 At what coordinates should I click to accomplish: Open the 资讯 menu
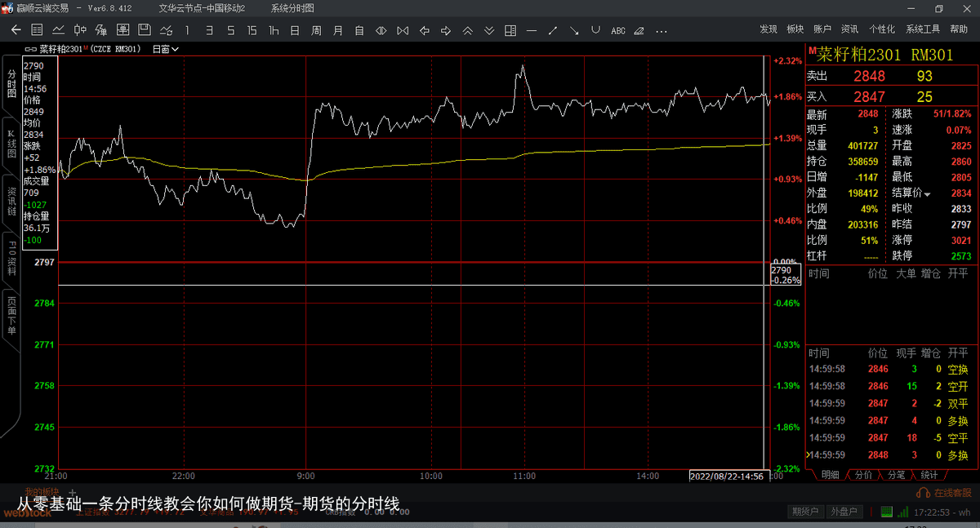point(849,29)
